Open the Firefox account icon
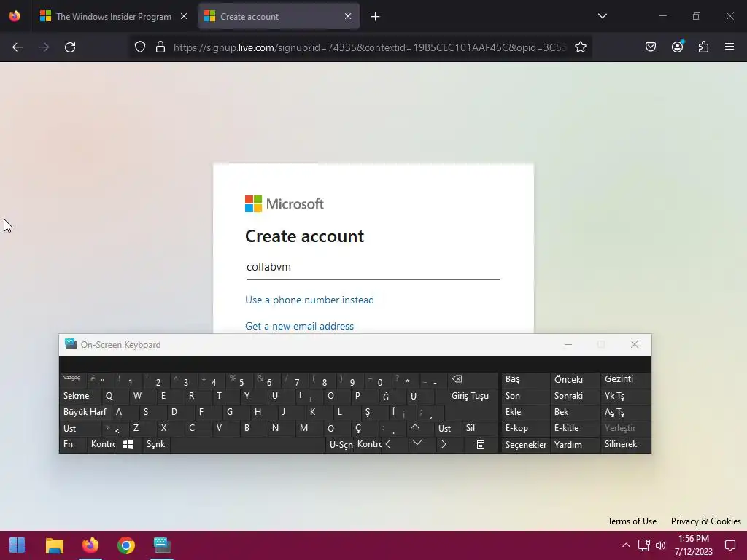This screenshot has height=560, width=747. 678,47
